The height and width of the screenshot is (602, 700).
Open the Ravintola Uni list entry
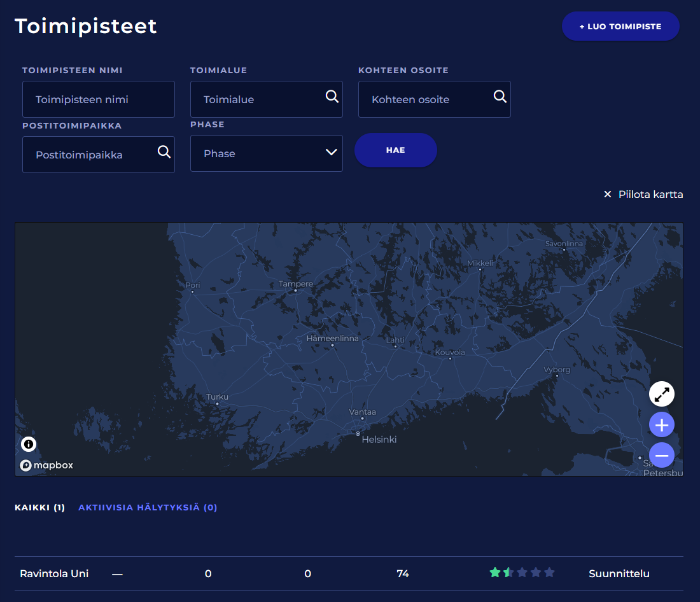[x=54, y=573]
